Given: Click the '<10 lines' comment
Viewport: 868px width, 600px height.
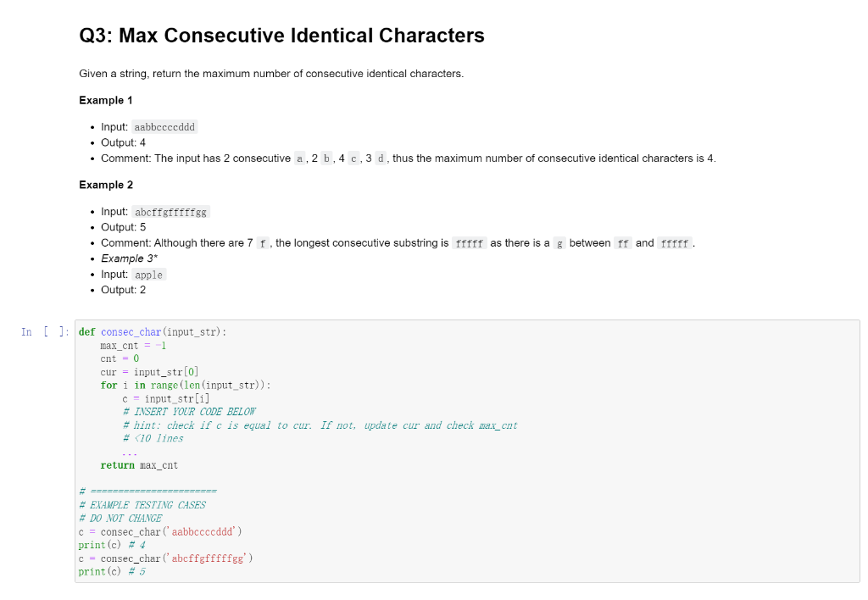Looking at the screenshot, I should [153, 438].
